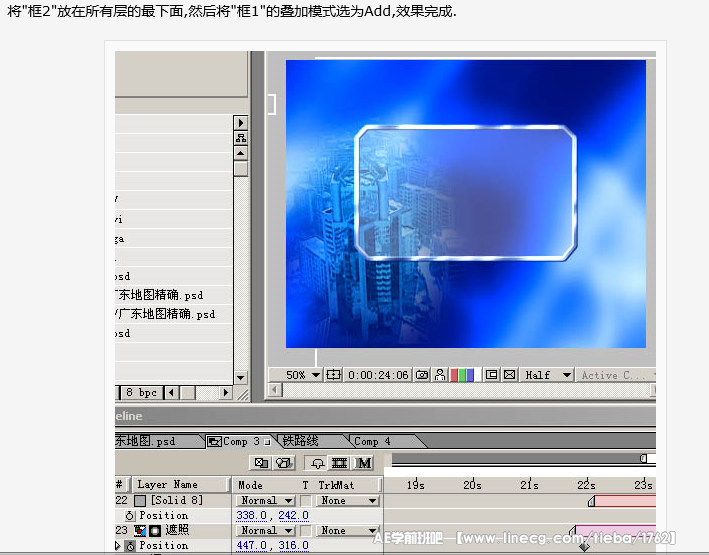Click the title-action safe icon in the viewer
This screenshot has height=555, width=709.
334,375
